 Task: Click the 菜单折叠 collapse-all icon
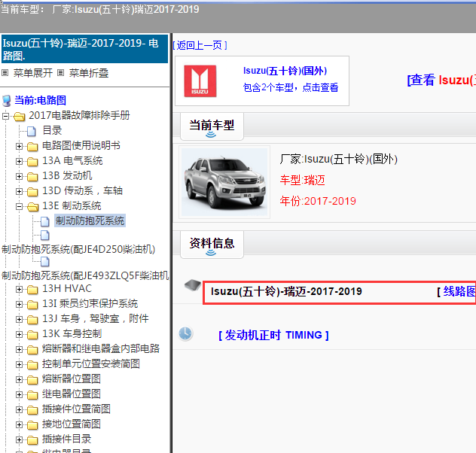(x=61, y=73)
